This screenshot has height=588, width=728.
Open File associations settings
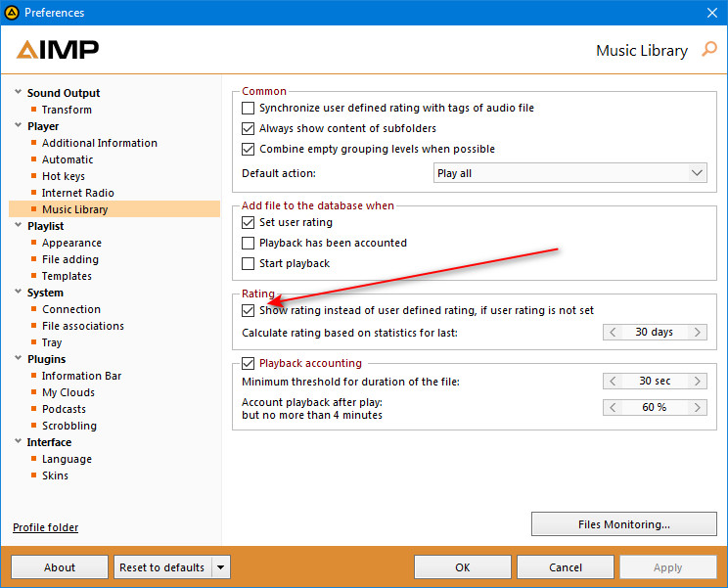pyautogui.click(x=82, y=326)
